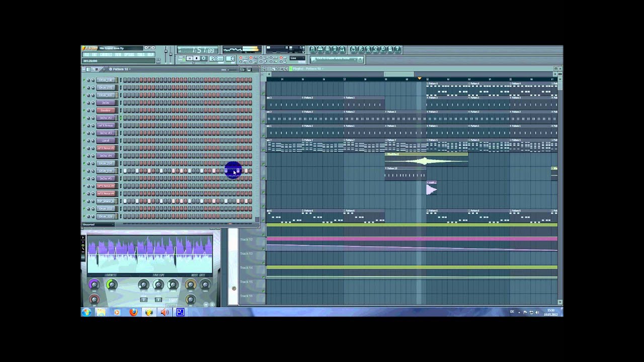Click the fifth icon in the shortcut panel
The width and height of the screenshot is (644, 362).
(x=342, y=49)
